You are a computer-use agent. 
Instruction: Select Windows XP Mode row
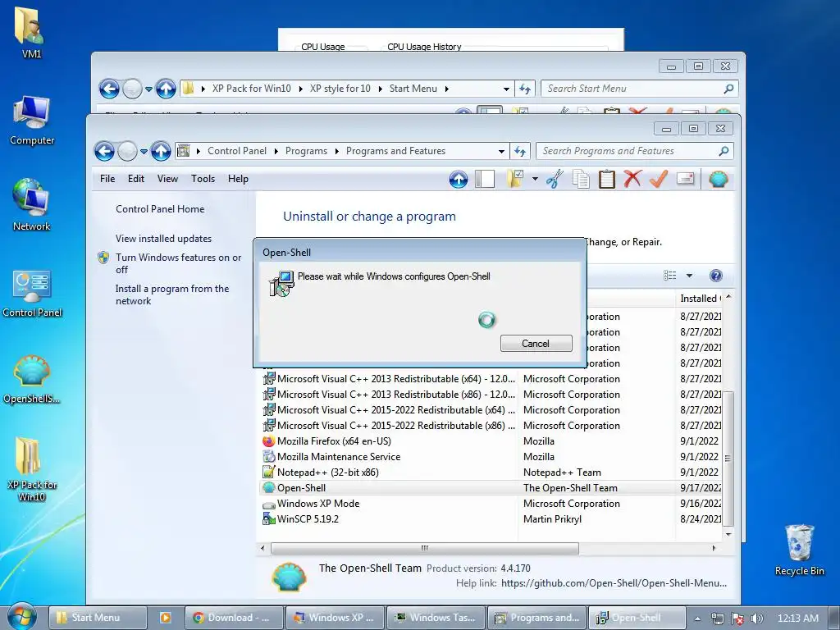491,504
